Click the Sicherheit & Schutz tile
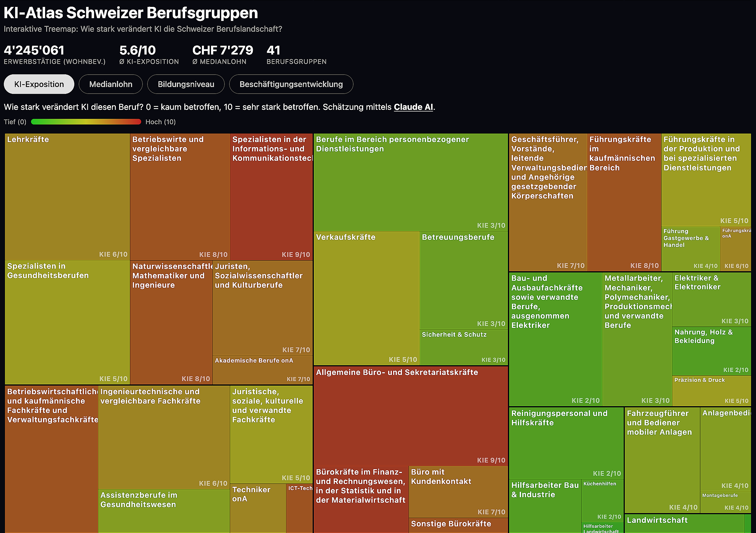Image resolution: width=756 pixels, height=533 pixels. coord(463,347)
